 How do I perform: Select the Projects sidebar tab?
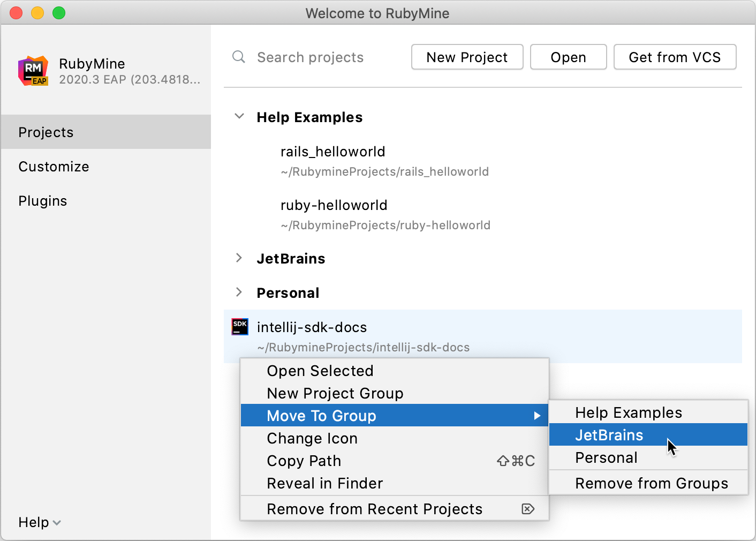pyautogui.click(x=106, y=132)
